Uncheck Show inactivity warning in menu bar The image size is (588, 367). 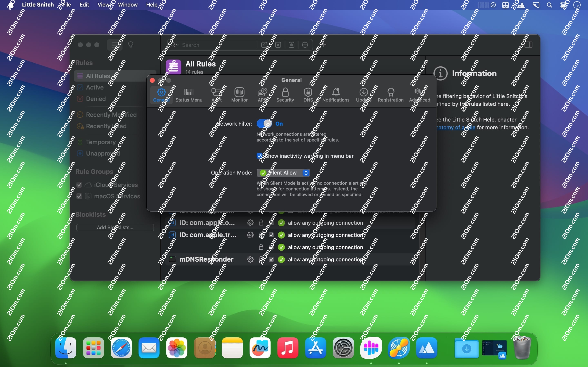click(x=259, y=156)
